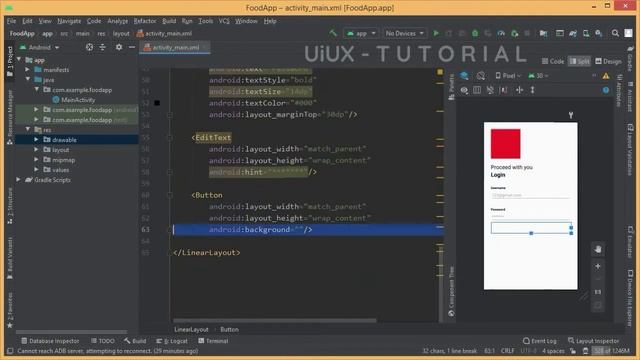Select the activity_main.xml editor tab
The height and width of the screenshot is (360, 640).
coord(176,47)
